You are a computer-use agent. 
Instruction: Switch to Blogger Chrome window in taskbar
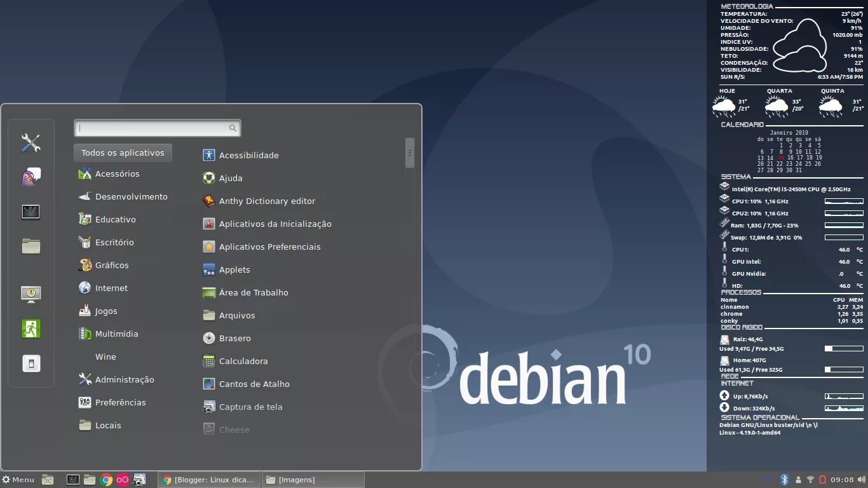209,480
